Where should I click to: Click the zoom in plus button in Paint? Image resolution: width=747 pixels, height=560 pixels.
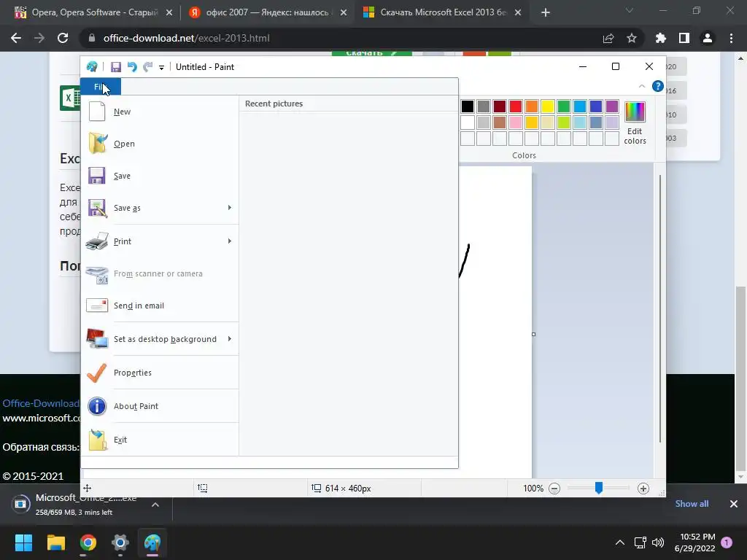click(x=643, y=488)
